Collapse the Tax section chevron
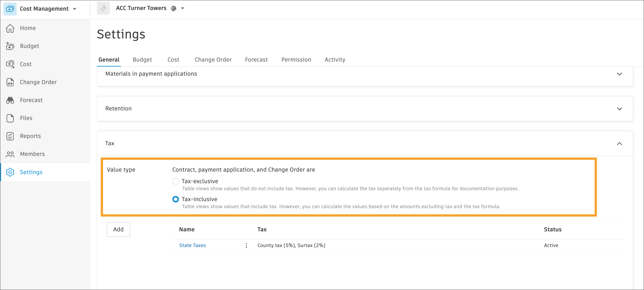The image size is (644, 290). tap(619, 144)
